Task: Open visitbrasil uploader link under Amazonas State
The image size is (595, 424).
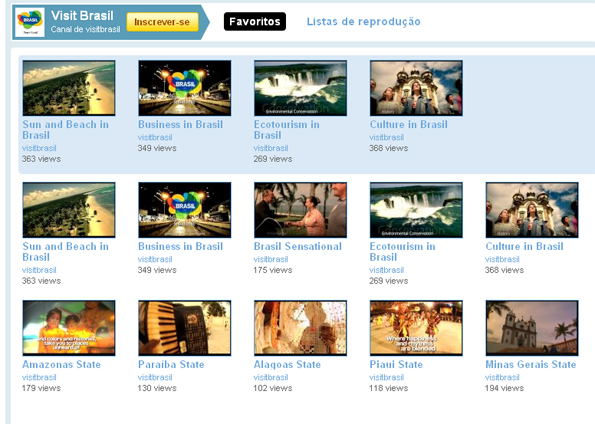Action: 39,377
